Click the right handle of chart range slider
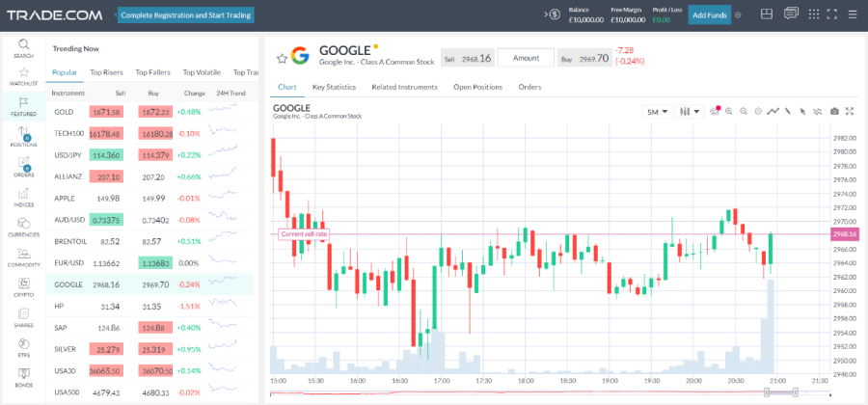The width and height of the screenshot is (868, 405). [796, 392]
